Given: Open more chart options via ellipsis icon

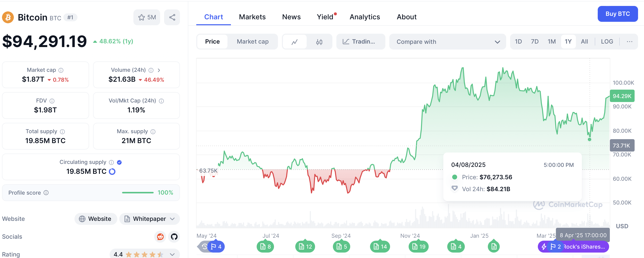Looking at the screenshot, I should click(629, 42).
